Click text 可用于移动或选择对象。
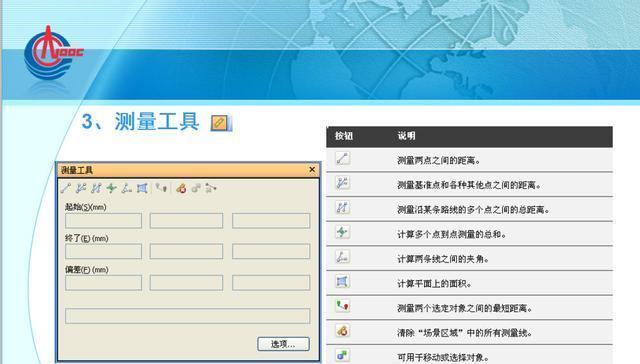640x364 pixels. pos(443,357)
